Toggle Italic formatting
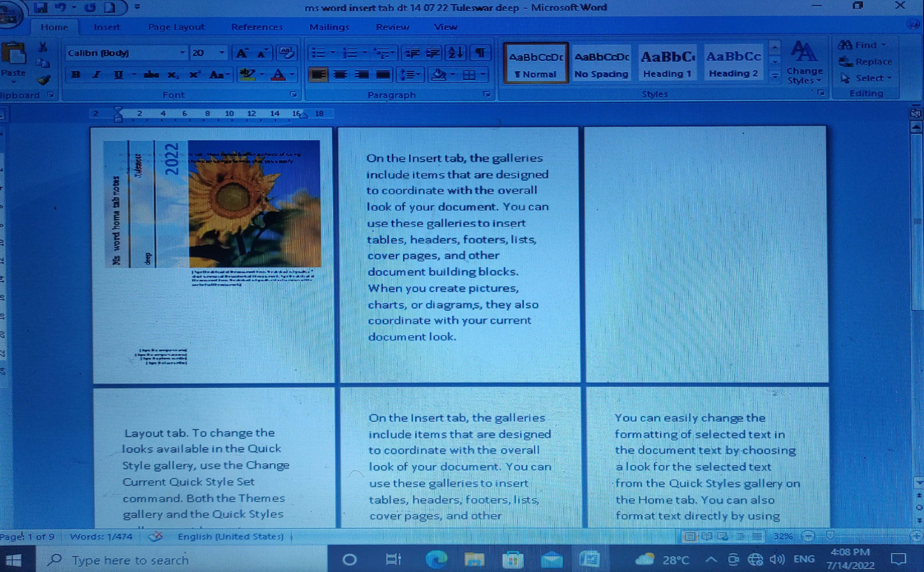The width and height of the screenshot is (924, 572). click(x=97, y=75)
